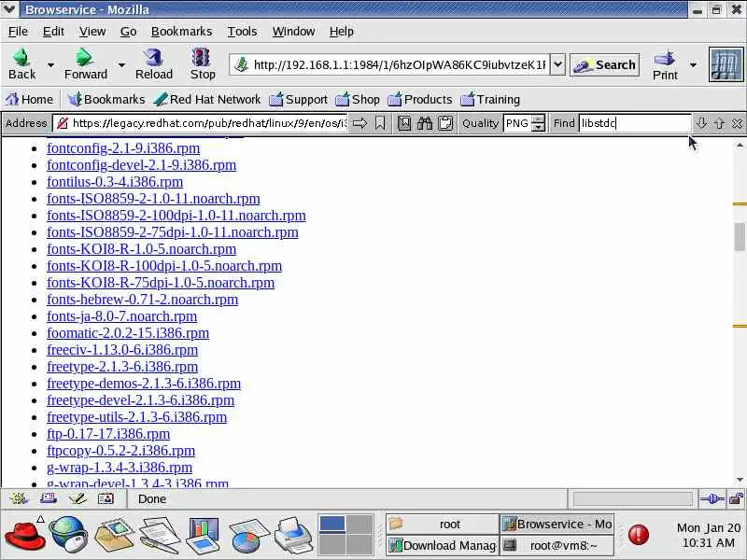Open the Back history dropdown arrow
Image resolution: width=747 pixels, height=560 pixels.
point(50,64)
